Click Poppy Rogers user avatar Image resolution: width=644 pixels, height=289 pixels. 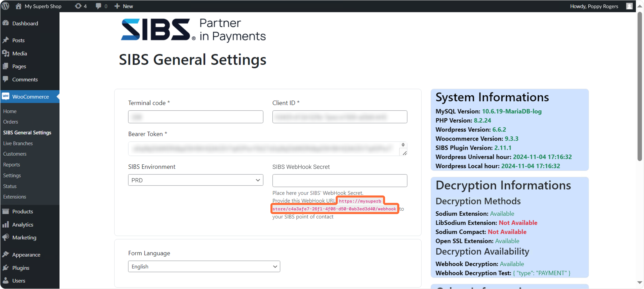(x=629, y=6)
